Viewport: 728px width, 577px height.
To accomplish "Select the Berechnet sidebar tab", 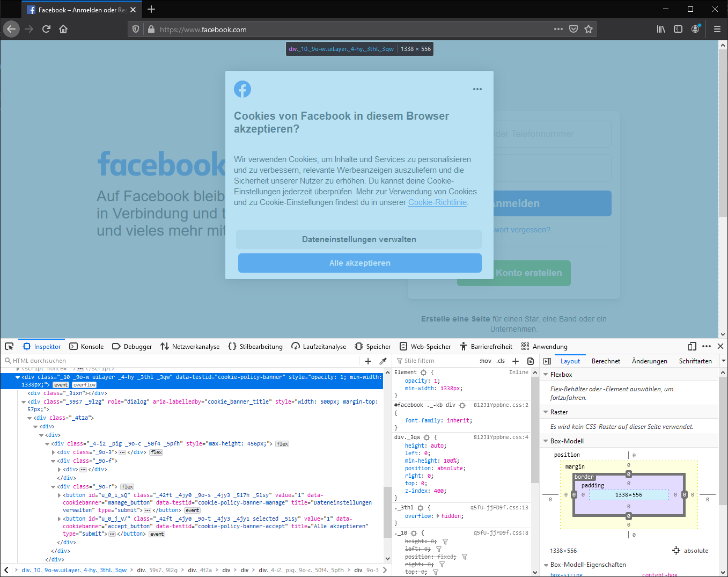I will coord(606,361).
